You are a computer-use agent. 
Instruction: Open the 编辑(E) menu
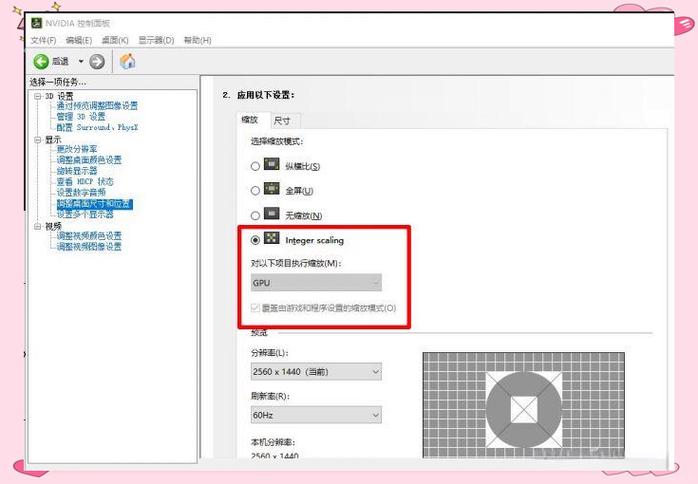79,40
